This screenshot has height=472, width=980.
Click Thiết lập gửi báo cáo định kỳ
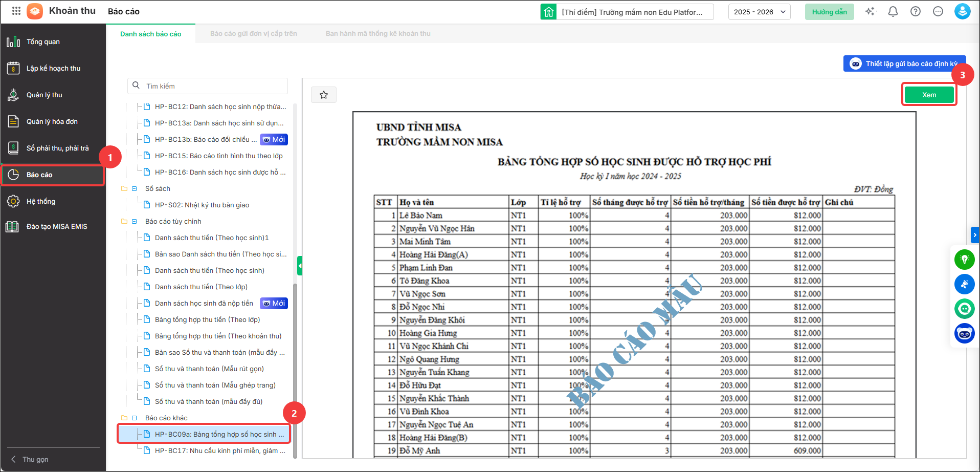coord(905,63)
